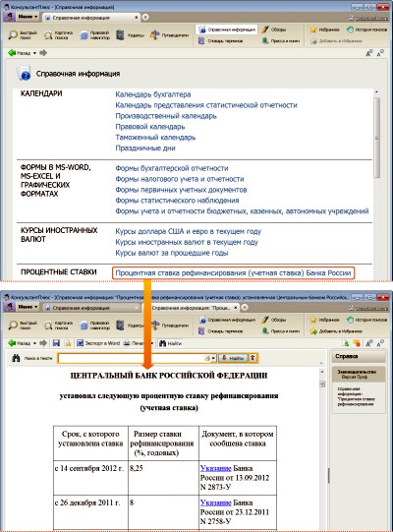Click the Поиск в тексте search field
393x532 pixels.
point(131,358)
